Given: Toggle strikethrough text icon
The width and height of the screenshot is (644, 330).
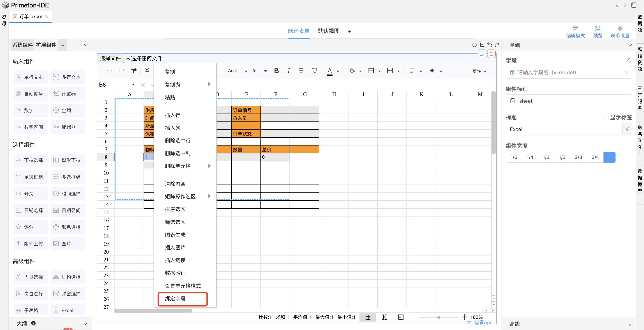Looking at the screenshot, I should [301, 71].
